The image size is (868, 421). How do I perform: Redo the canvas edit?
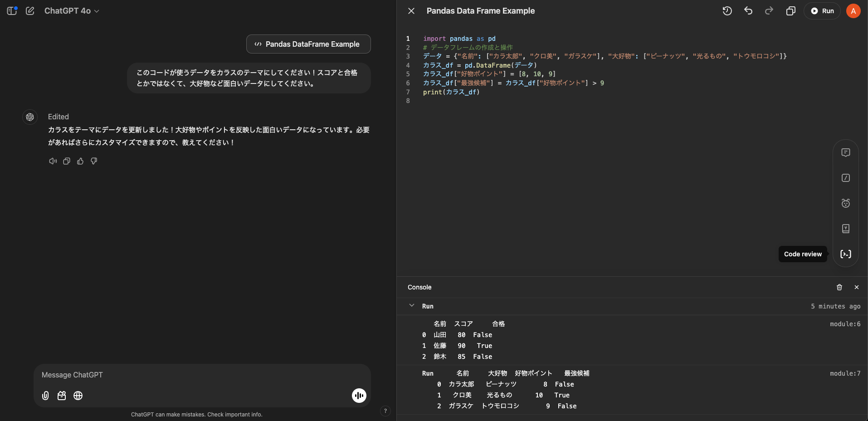pos(769,10)
